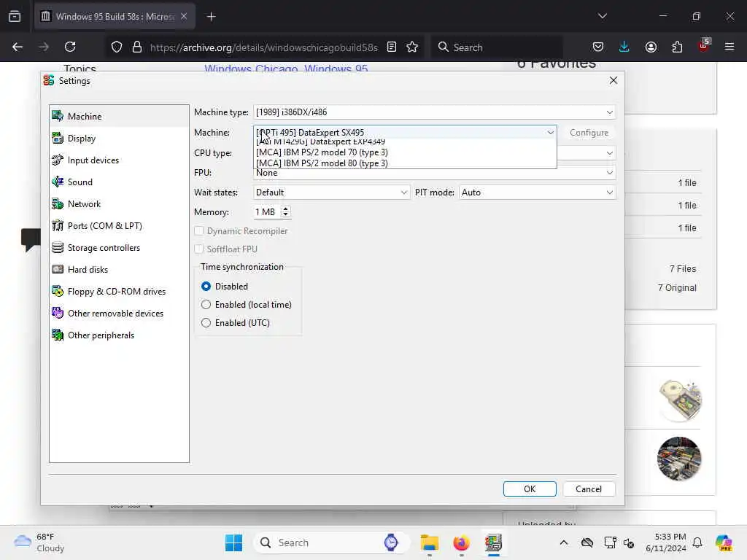747x560 pixels.
Task: Click the Firefox Search box
Action: [498, 47]
